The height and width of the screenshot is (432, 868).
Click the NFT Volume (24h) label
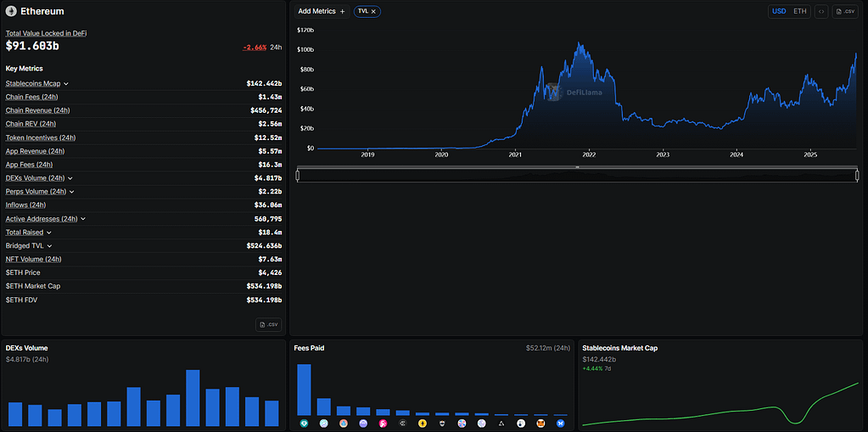point(33,259)
